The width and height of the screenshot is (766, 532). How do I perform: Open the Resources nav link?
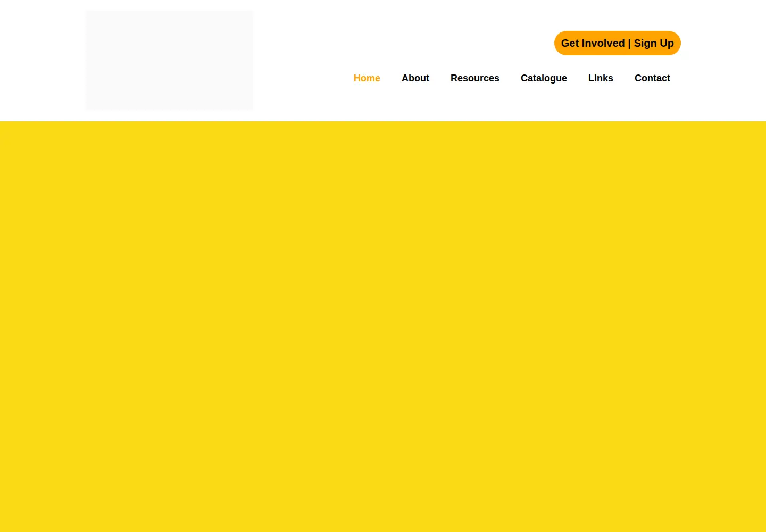tap(474, 78)
